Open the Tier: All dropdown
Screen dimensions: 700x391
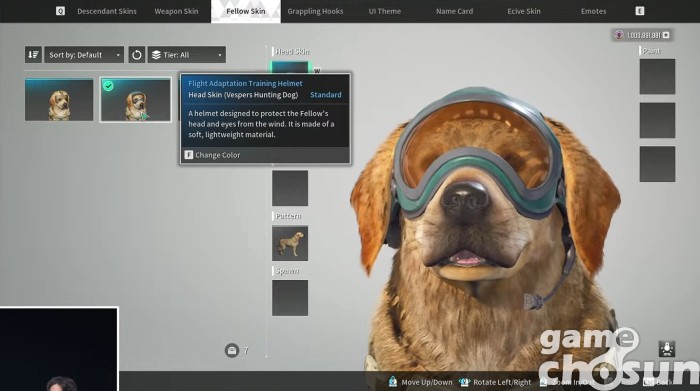[x=187, y=54]
